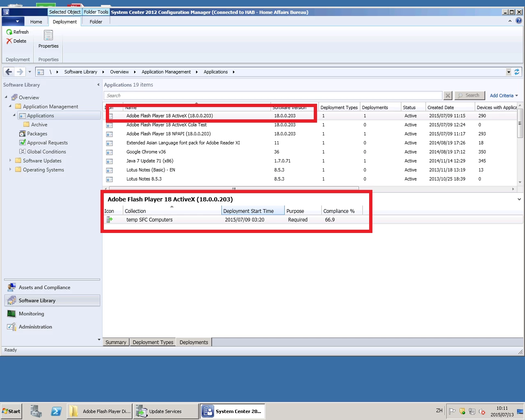Select Lotus Notes (Basic) - EN row
Image resolution: width=525 pixels, height=420 pixels.
(x=310, y=170)
